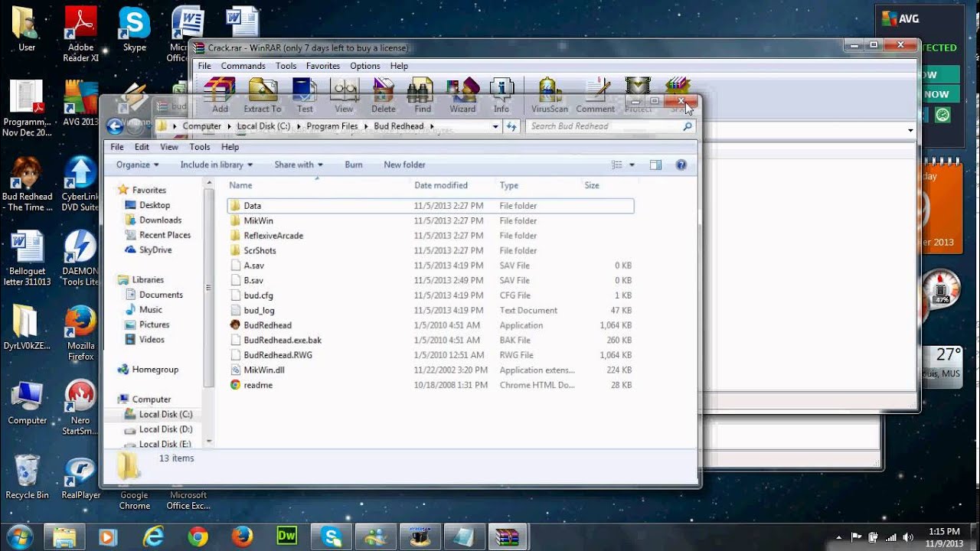Open Explorer Tools menu
This screenshot has width=980, height=551.
coord(200,147)
